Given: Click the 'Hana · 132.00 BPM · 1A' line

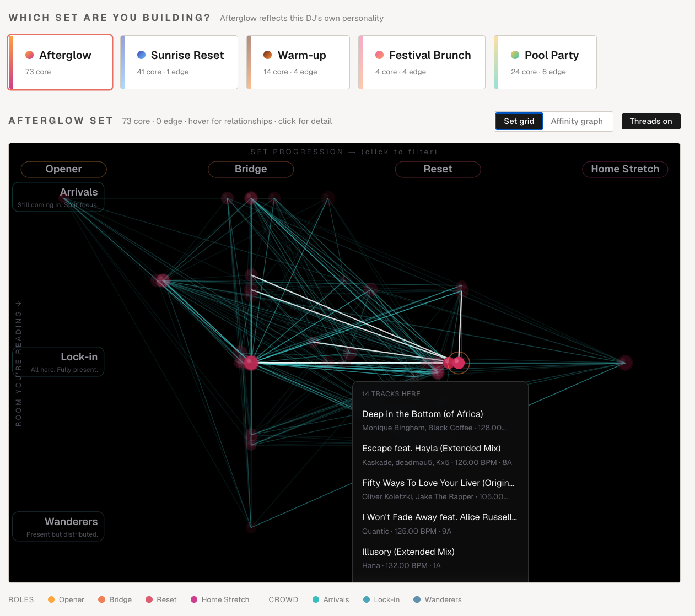Looking at the screenshot, I should (x=401, y=565).
